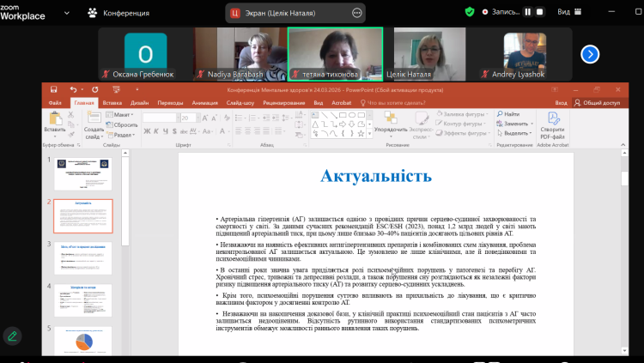Click the Share (Общий доступ) button
This screenshot has width=644, height=363.
coord(598,102)
